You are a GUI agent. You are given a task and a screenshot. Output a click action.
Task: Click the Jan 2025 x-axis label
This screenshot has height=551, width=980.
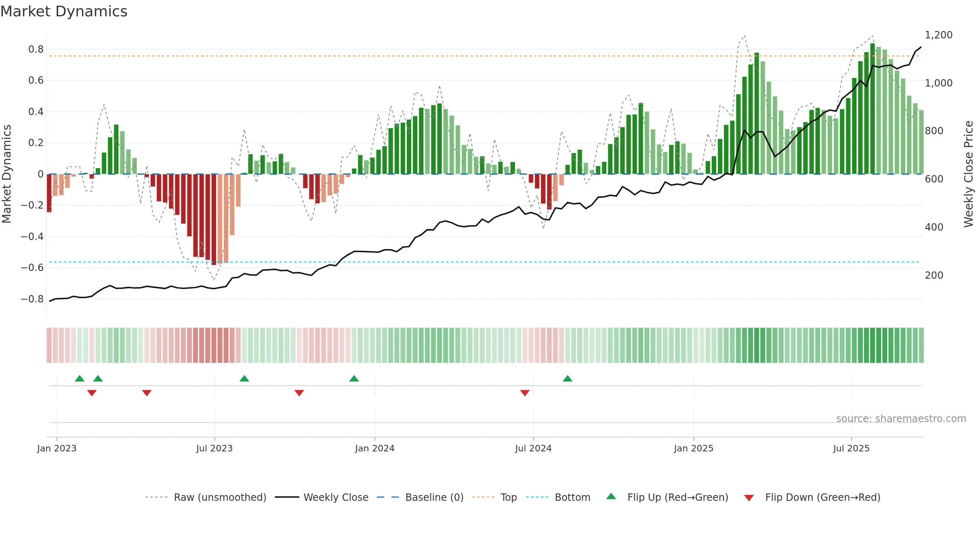[x=694, y=448]
